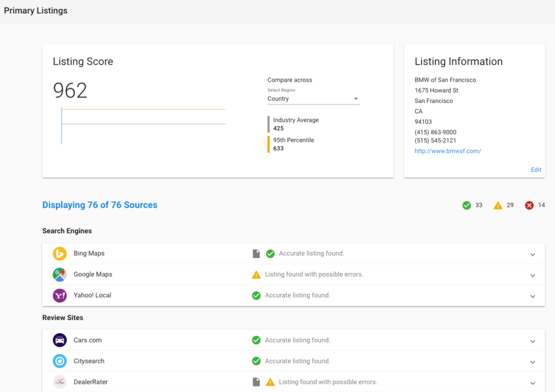
Task: Open the Select Region dropdown
Action: tap(356, 99)
